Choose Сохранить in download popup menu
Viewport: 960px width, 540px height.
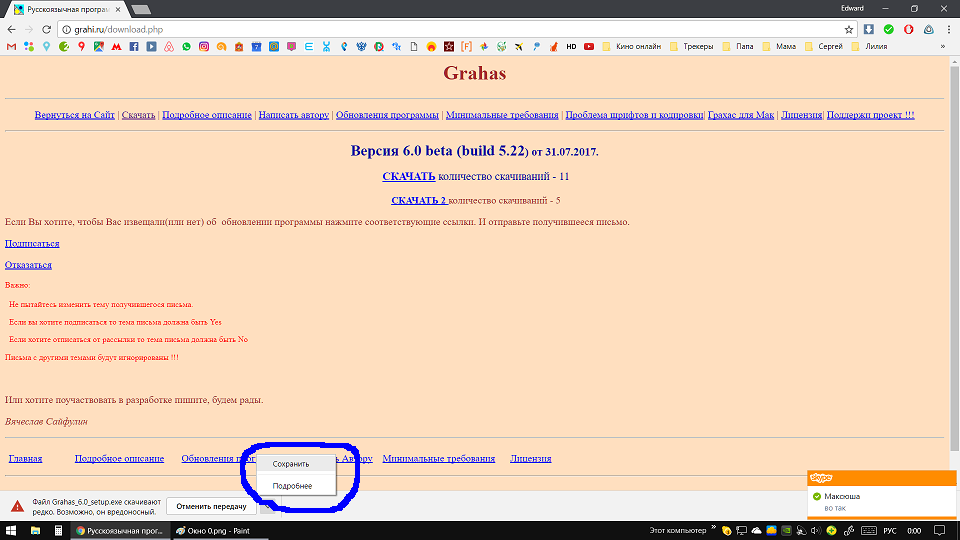click(x=296, y=464)
